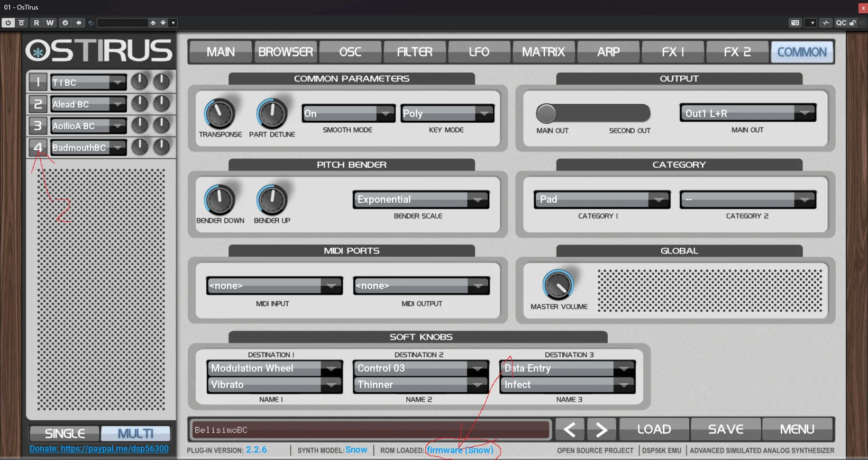The image size is (868, 460).
Task: Switch to the FILTER tab
Action: click(415, 52)
